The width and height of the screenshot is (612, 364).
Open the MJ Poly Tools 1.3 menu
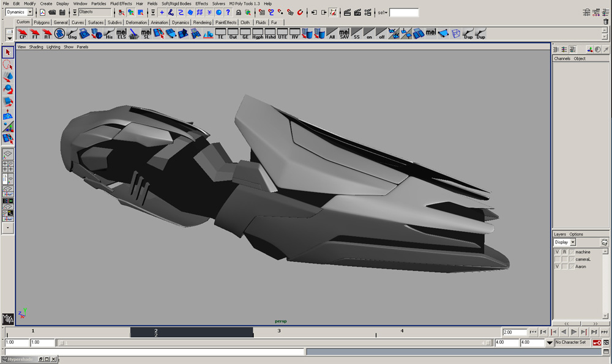(x=244, y=4)
